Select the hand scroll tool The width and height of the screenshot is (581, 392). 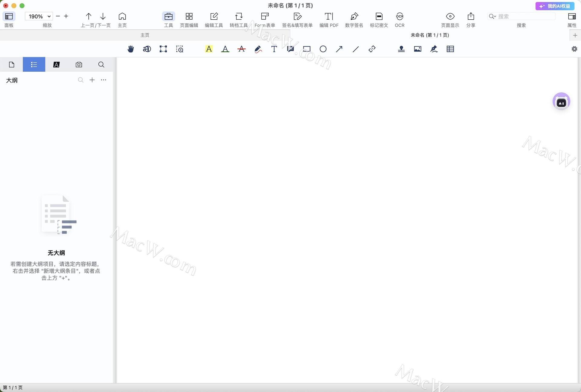131,49
